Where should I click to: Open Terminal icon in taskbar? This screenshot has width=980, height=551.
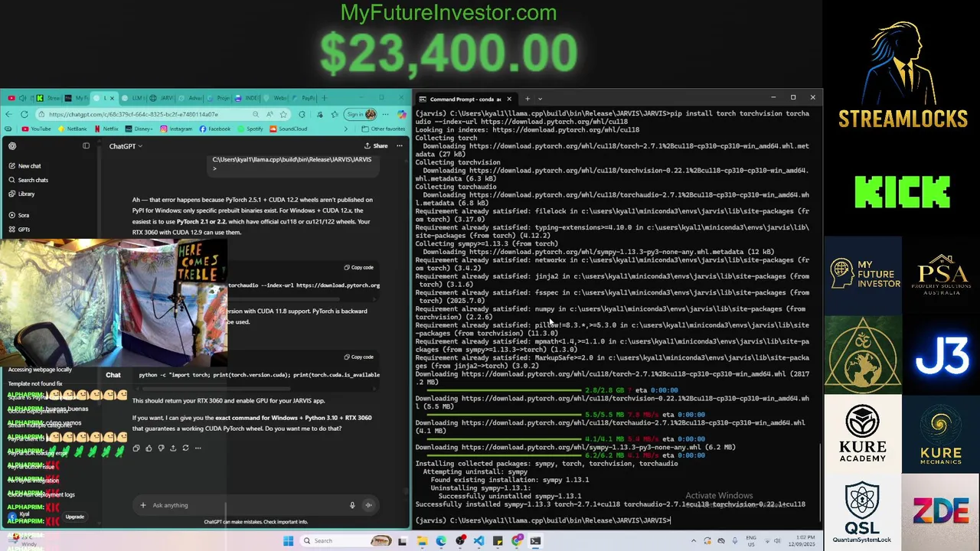click(535, 541)
